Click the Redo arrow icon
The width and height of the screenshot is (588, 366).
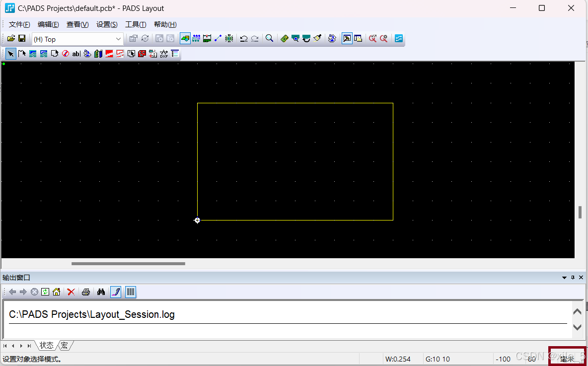coord(255,38)
